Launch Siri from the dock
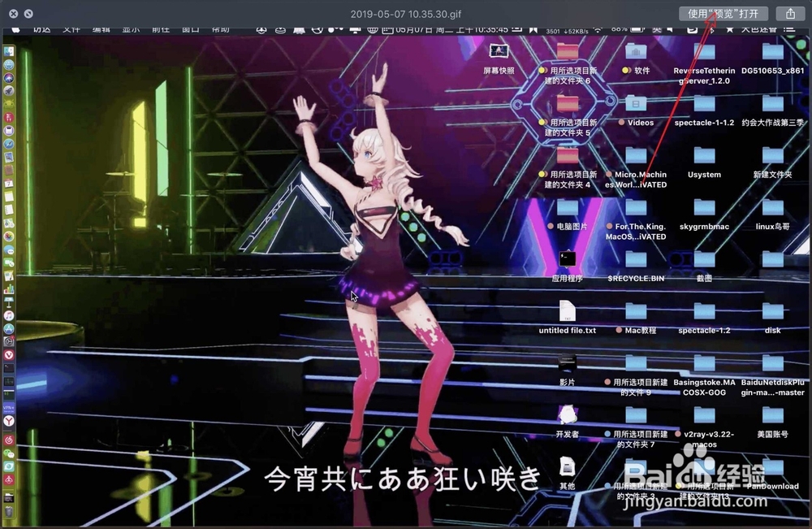This screenshot has width=812, height=529. [9, 78]
